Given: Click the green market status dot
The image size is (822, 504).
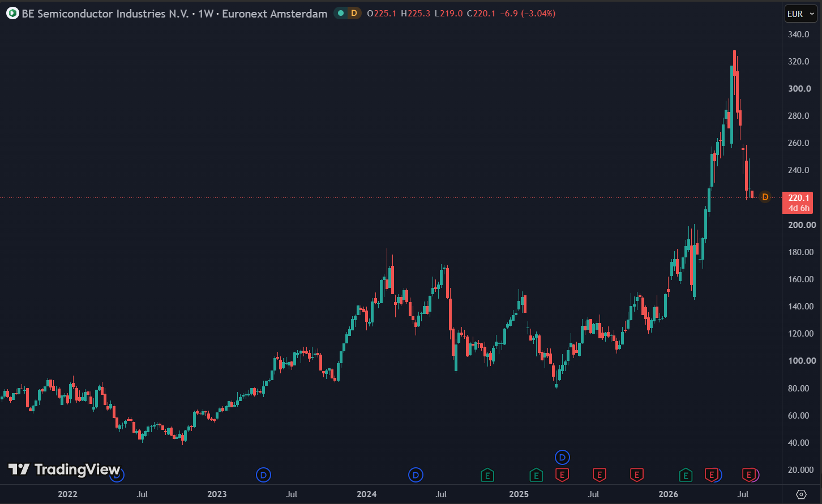Looking at the screenshot, I should pos(340,13).
